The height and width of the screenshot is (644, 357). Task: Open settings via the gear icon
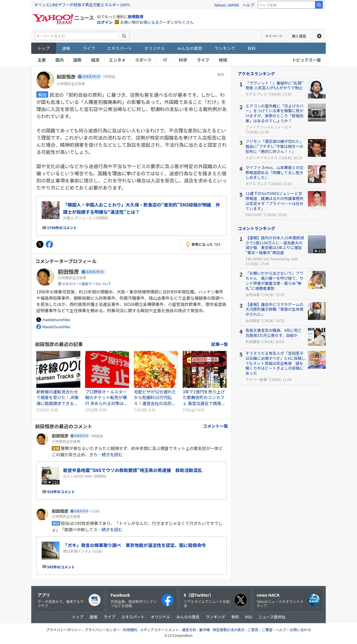point(319,36)
